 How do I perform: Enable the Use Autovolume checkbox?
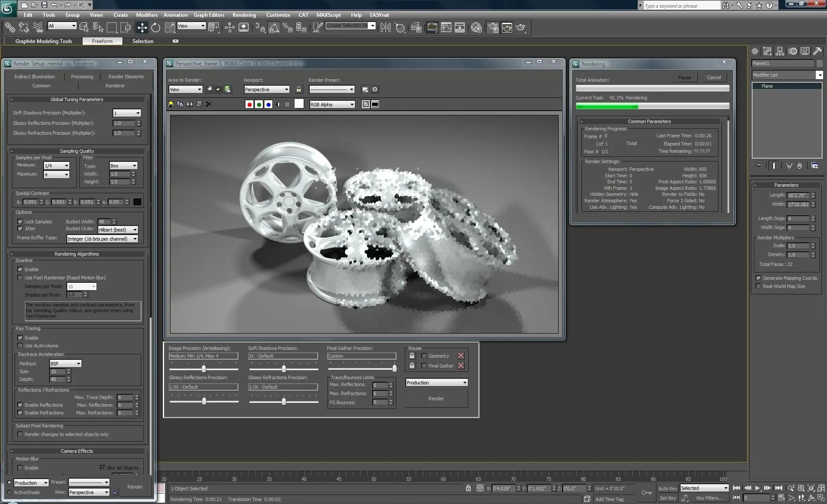tap(20, 345)
